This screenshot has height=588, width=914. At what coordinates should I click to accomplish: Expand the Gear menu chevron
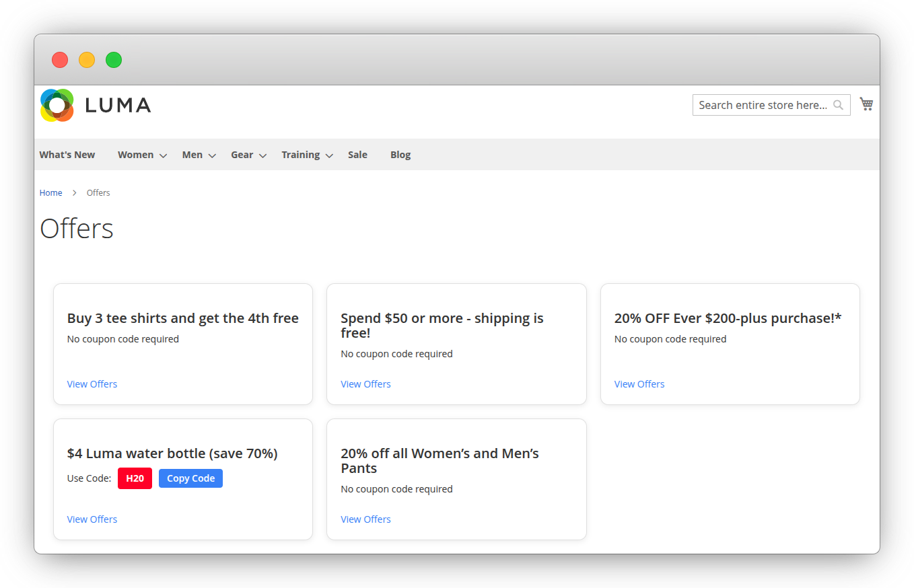coord(262,155)
